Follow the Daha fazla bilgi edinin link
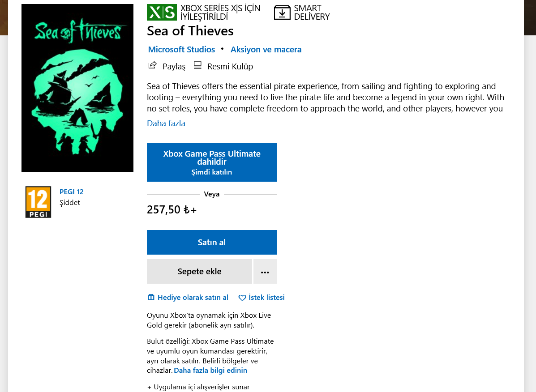Screen dimensions: 536x392 pyautogui.click(x=210, y=371)
